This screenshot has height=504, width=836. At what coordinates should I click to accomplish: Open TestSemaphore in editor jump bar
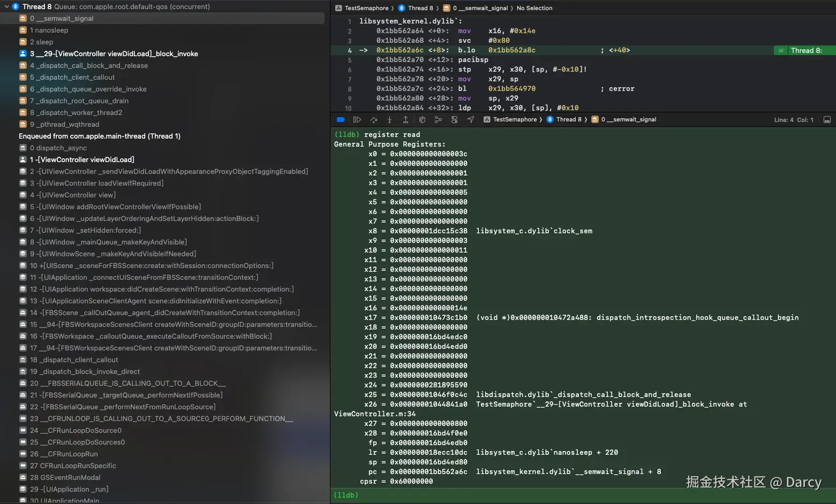pyautogui.click(x=362, y=8)
